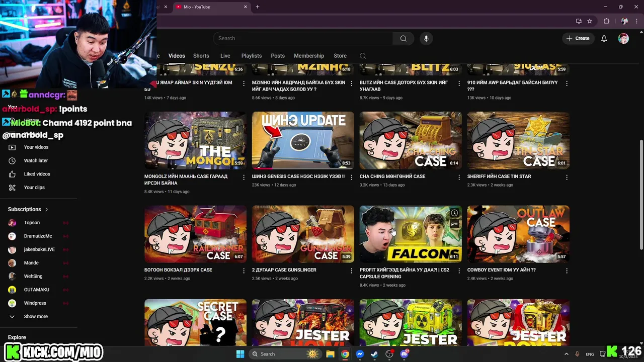Open options menu for Railrunner case video
Screen dimensions: 644x362
244,270
